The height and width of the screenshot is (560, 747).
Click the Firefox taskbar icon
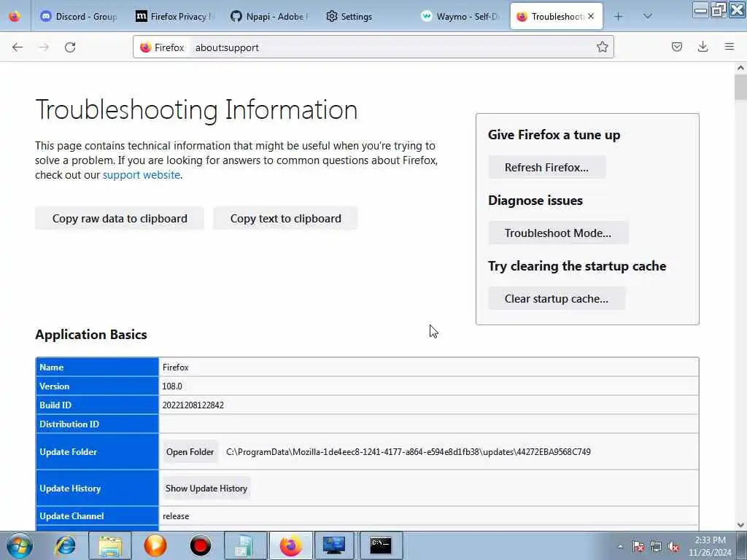(290, 545)
